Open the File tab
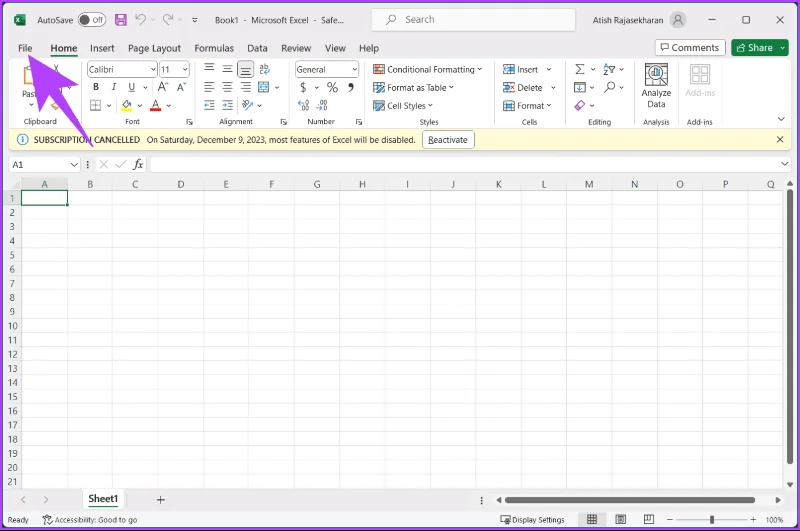Screen dimensions: 800x531 coord(25,48)
